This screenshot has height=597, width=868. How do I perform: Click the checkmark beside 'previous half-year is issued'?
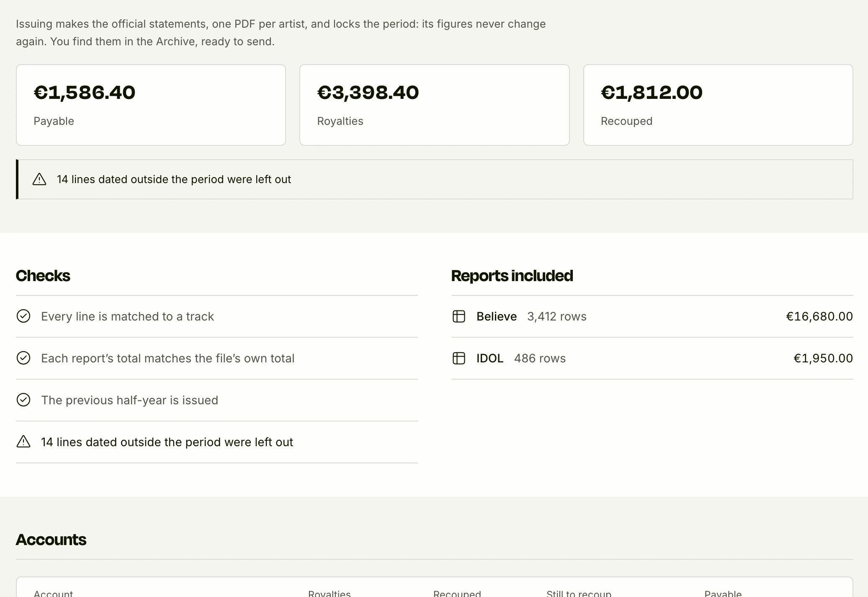click(x=23, y=400)
